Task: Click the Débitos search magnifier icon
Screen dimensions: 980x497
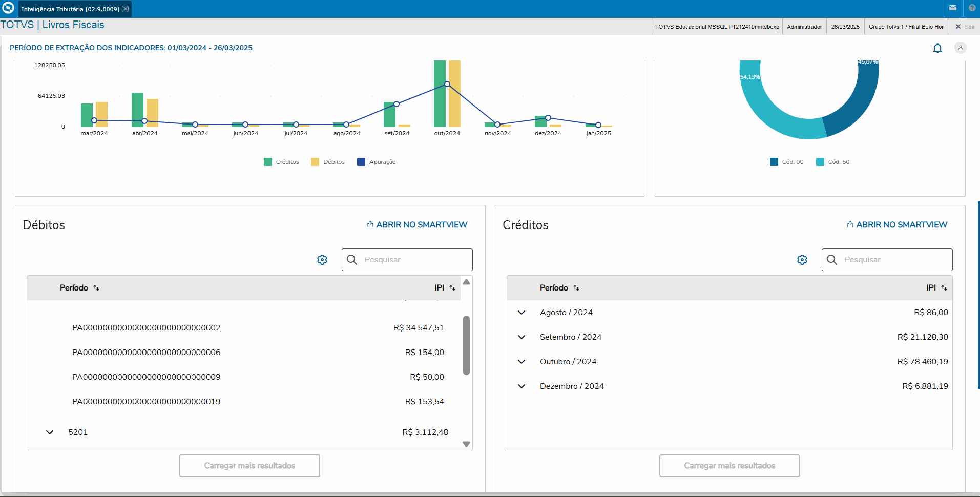Action: tap(352, 260)
